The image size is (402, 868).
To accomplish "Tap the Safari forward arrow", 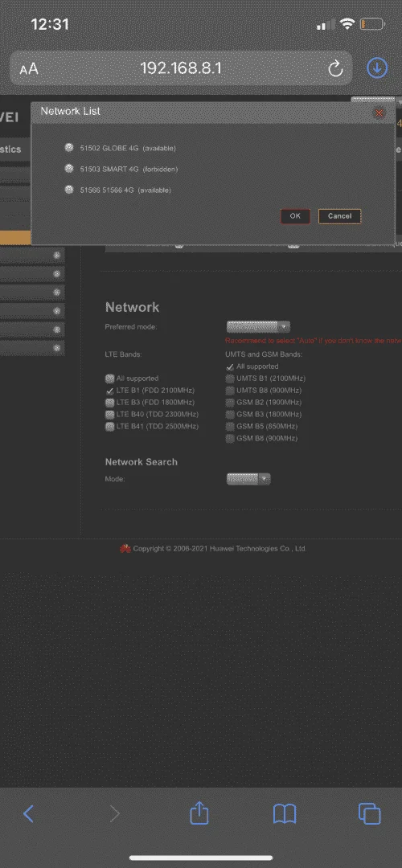I will tap(115, 813).
